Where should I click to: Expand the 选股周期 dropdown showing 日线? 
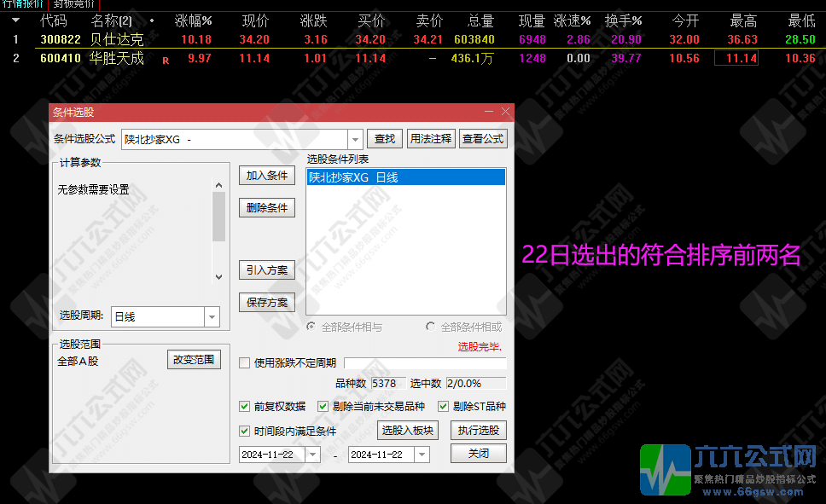(x=211, y=316)
